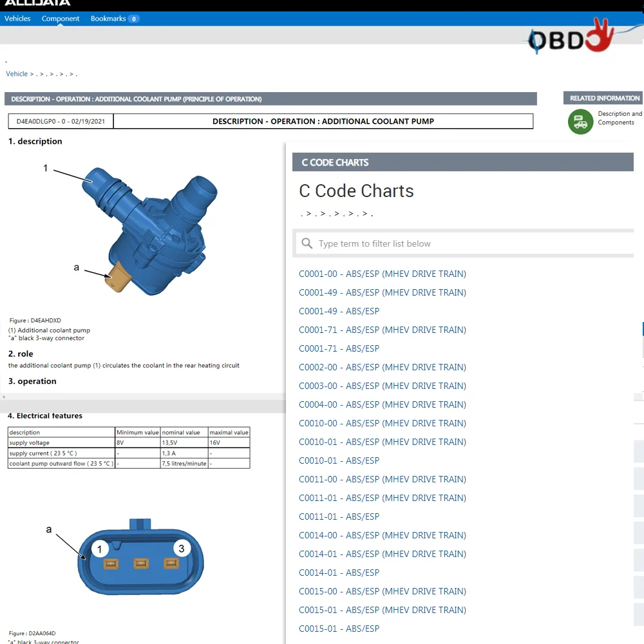Open C0001-71 - ABS/ESP (MHEV DRIVE TRAIN)
The height and width of the screenshot is (644, 644).
[x=383, y=330]
